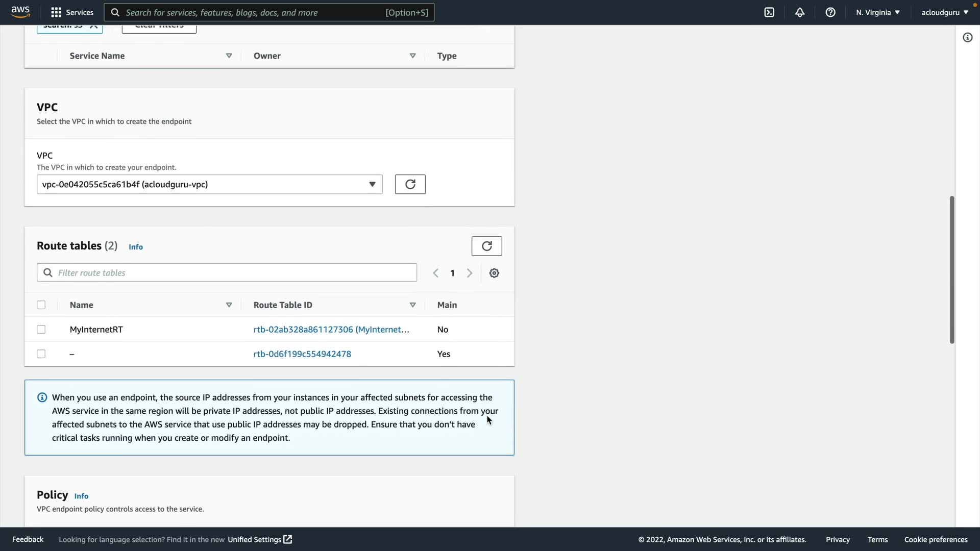Open AWS CloudShell terminal icon
Image resolution: width=980 pixels, height=551 pixels.
click(x=769, y=12)
